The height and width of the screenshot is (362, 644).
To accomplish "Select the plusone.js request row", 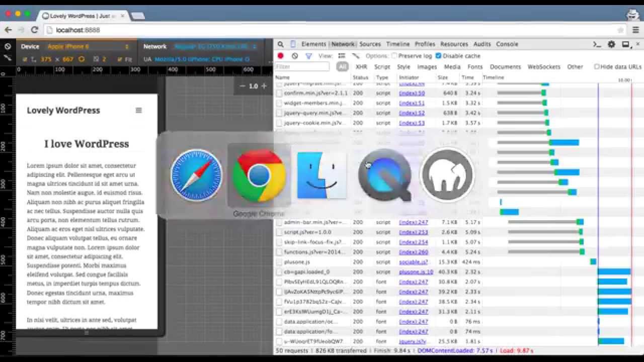I will (x=458, y=262).
